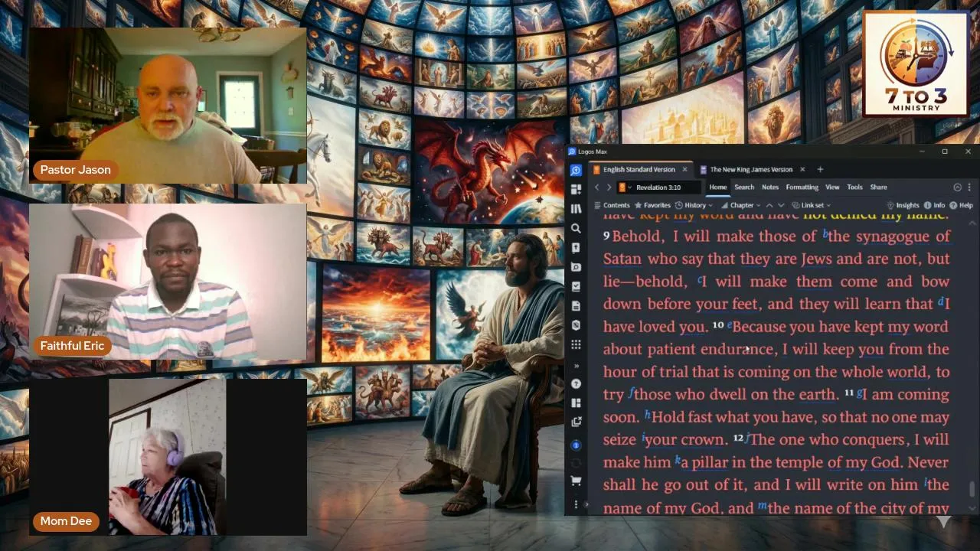Open the Info panel

click(x=935, y=205)
